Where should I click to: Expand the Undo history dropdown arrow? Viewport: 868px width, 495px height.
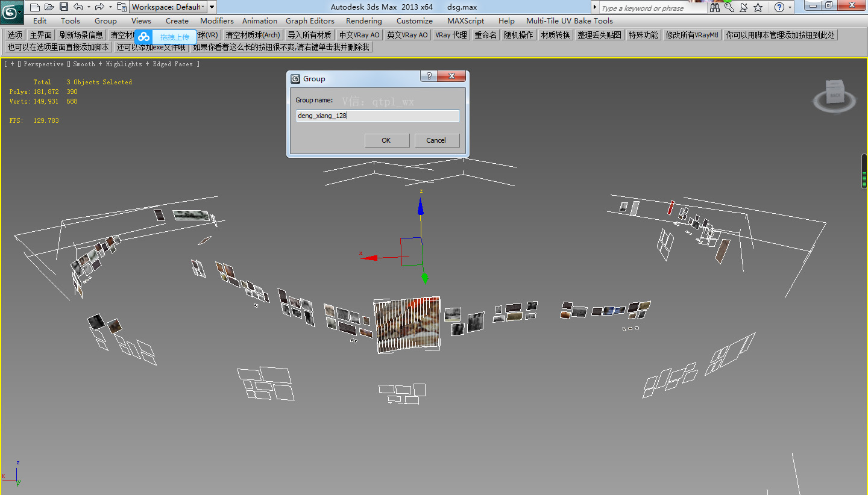pos(89,7)
